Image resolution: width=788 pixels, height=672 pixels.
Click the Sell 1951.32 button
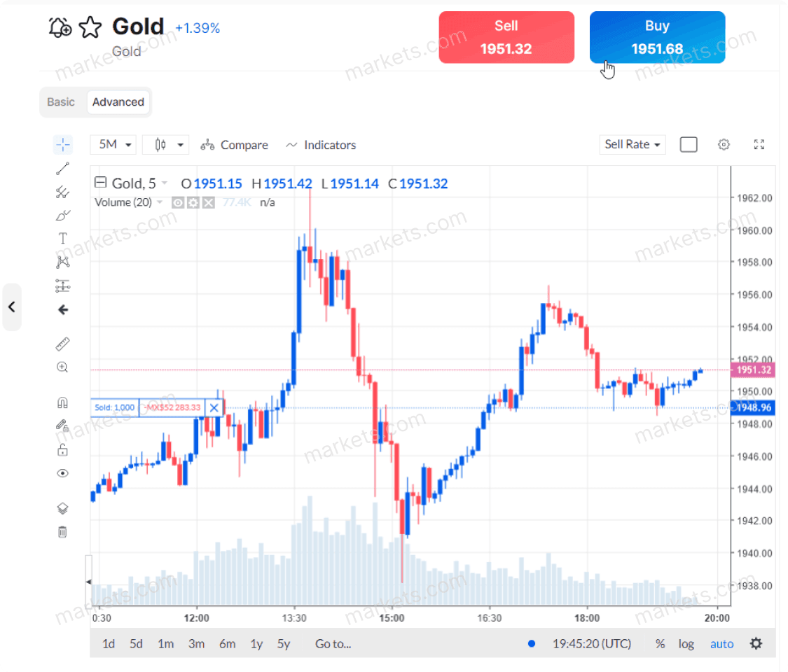click(506, 38)
